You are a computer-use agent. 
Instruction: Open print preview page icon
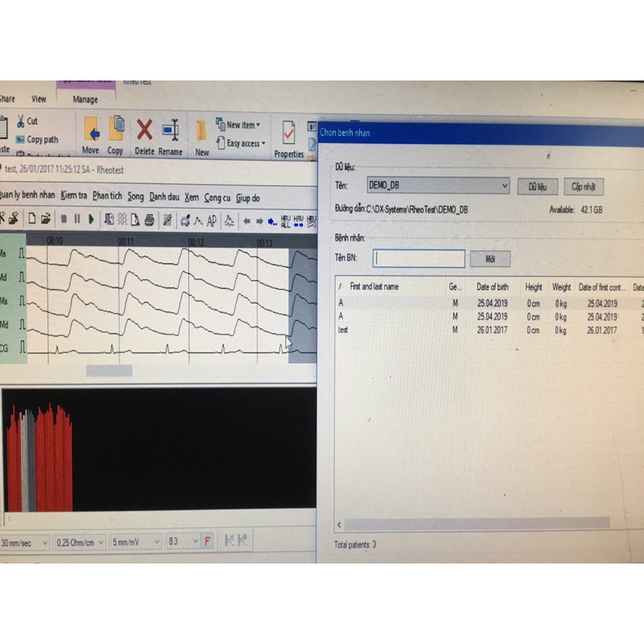coord(135,220)
